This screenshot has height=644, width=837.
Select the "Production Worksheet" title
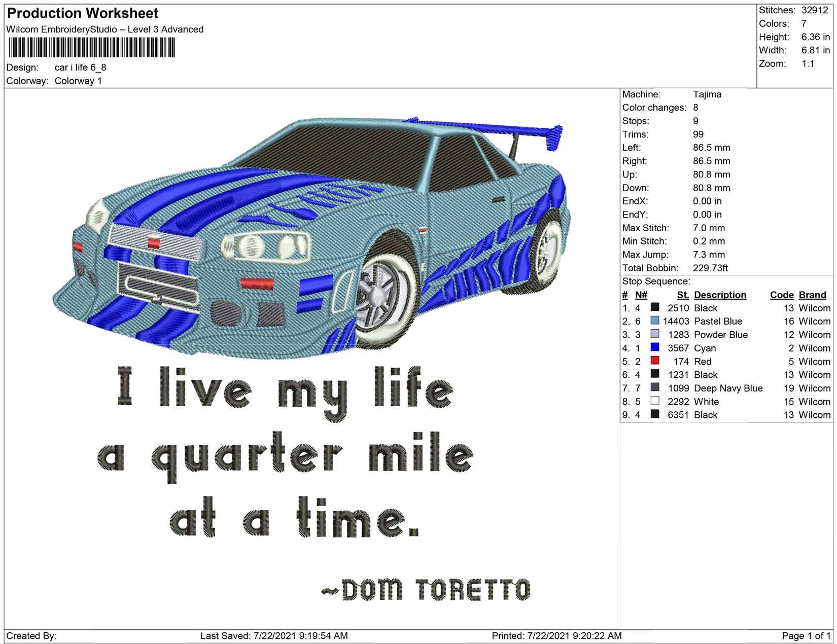click(83, 13)
